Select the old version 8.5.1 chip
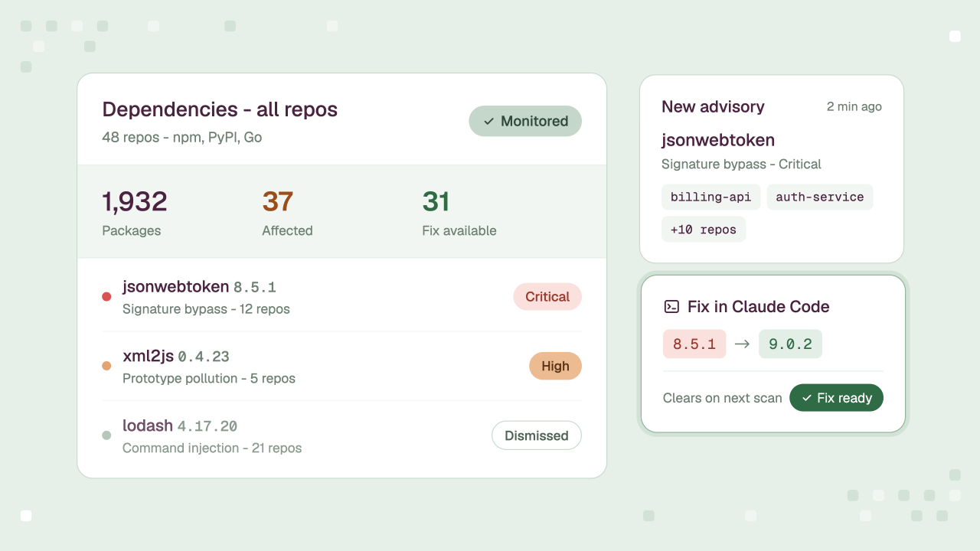This screenshot has width=980, height=551. coord(694,344)
